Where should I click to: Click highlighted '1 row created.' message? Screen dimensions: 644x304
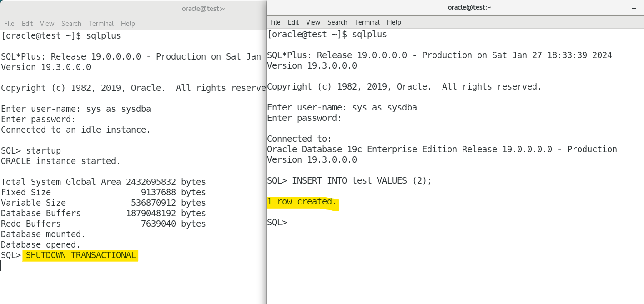click(302, 202)
